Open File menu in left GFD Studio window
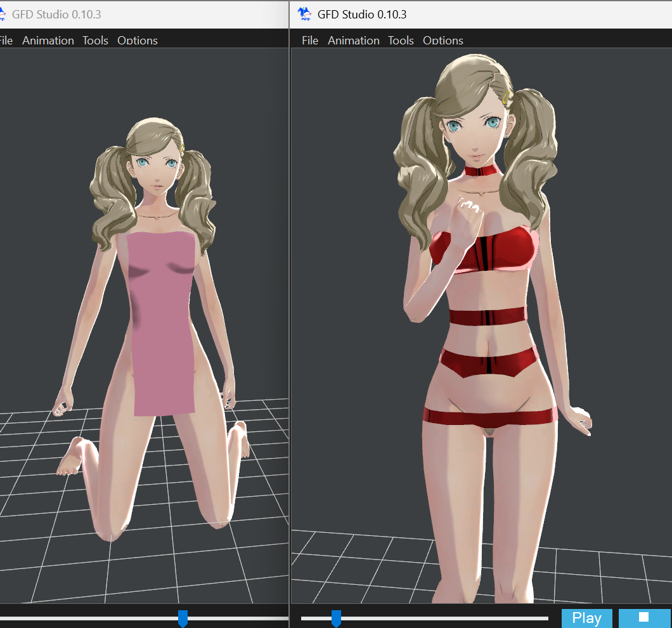The image size is (672, 628). pos(6,41)
